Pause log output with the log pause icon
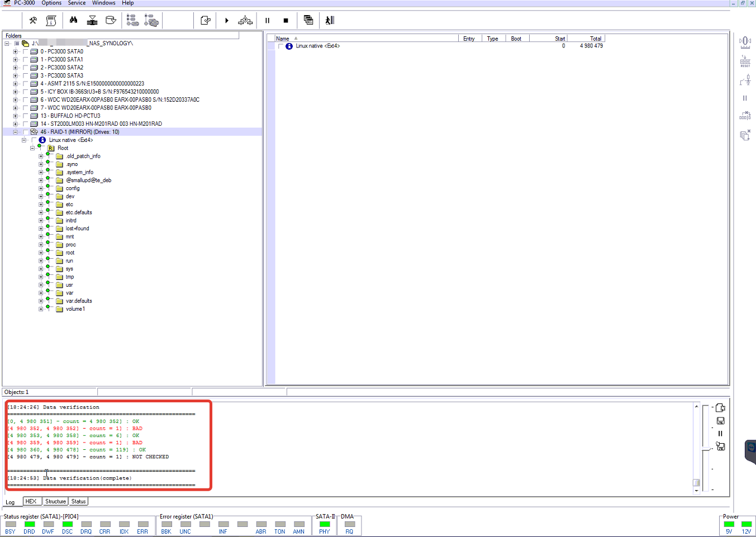 point(720,434)
